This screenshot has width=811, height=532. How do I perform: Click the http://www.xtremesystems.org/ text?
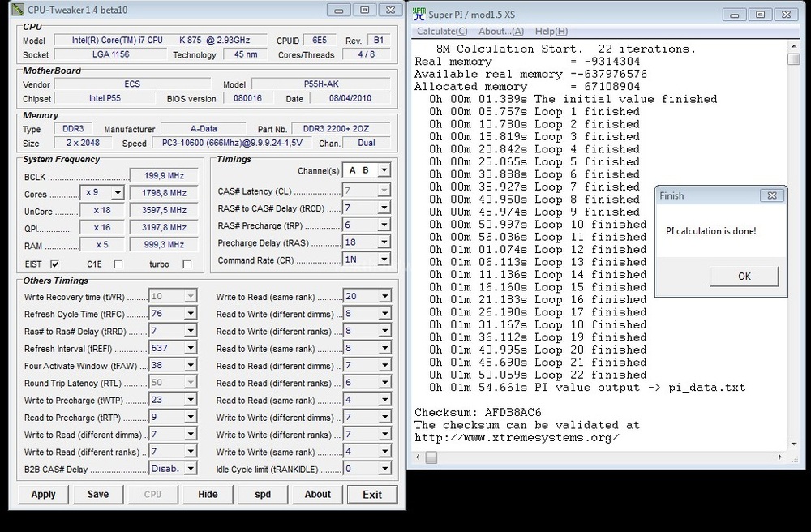(x=517, y=438)
